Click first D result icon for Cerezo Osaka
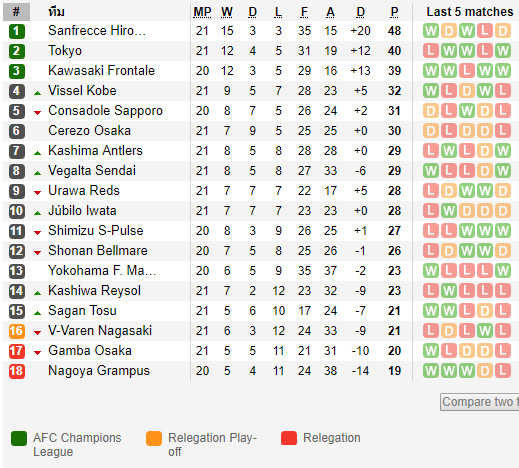The height and width of the screenshot is (468, 519). coord(431,131)
